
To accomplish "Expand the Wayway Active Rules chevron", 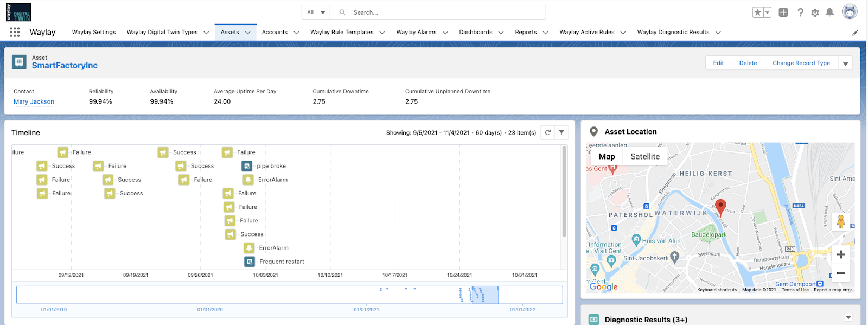I will pos(623,33).
